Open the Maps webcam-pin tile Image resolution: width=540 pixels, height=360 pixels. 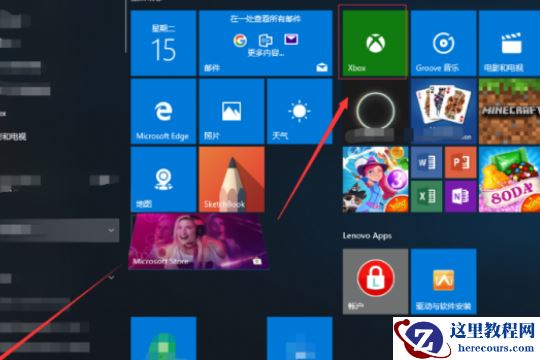163,179
